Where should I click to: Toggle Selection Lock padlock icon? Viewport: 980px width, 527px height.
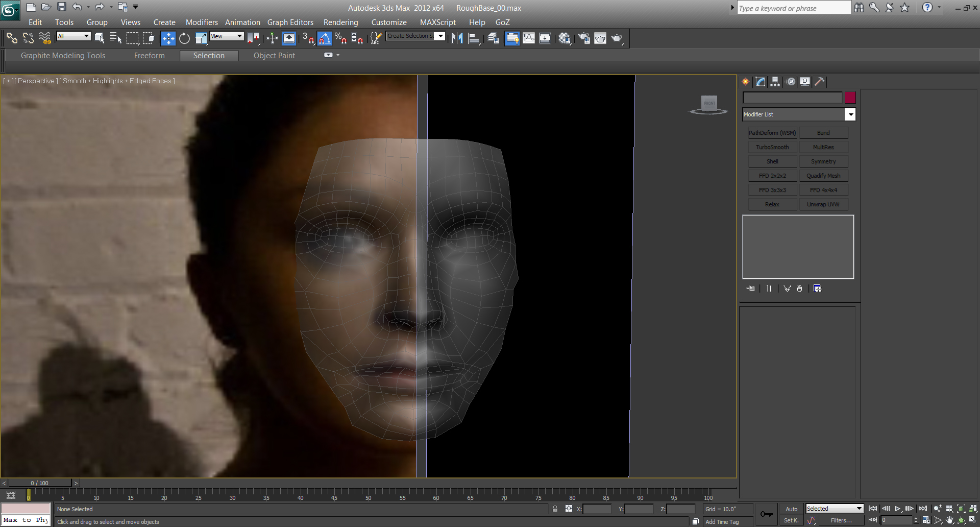click(555, 509)
